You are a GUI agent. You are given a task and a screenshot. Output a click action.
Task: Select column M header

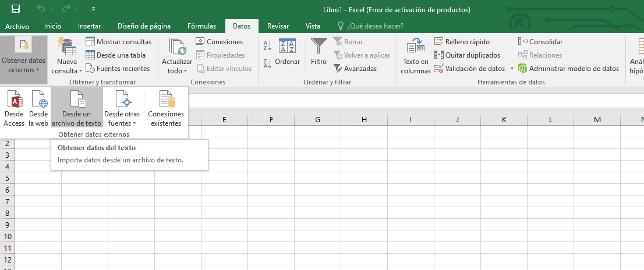tap(597, 120)
